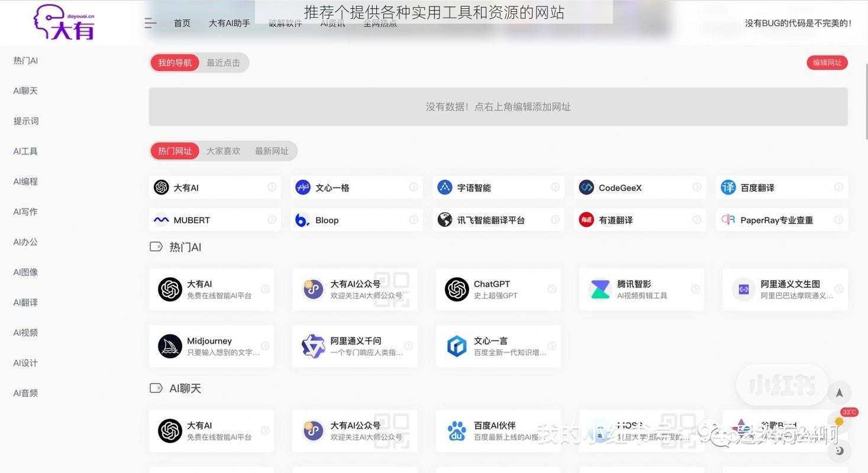Go to AI编程 in sidebar

tap(25, 181)
